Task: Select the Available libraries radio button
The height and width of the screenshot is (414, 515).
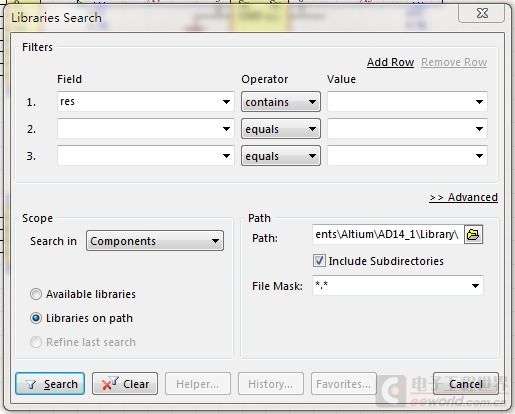Action: click(36, 294)
